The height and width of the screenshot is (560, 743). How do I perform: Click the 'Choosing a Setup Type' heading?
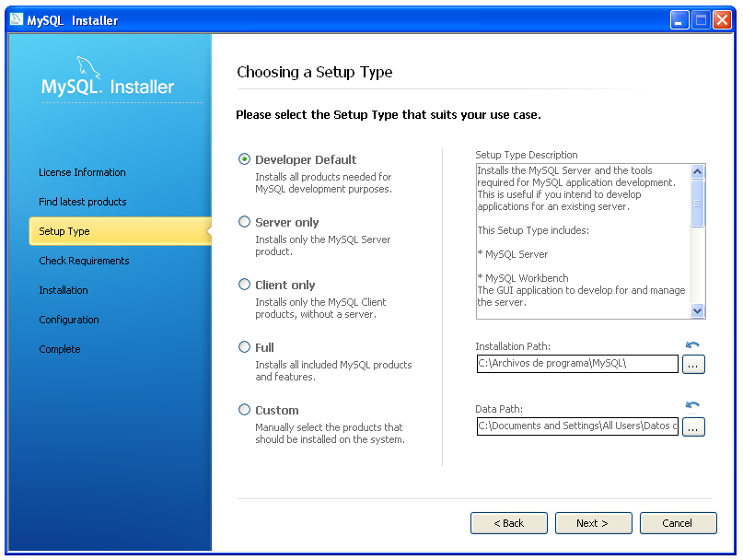(x=315, y=72)
